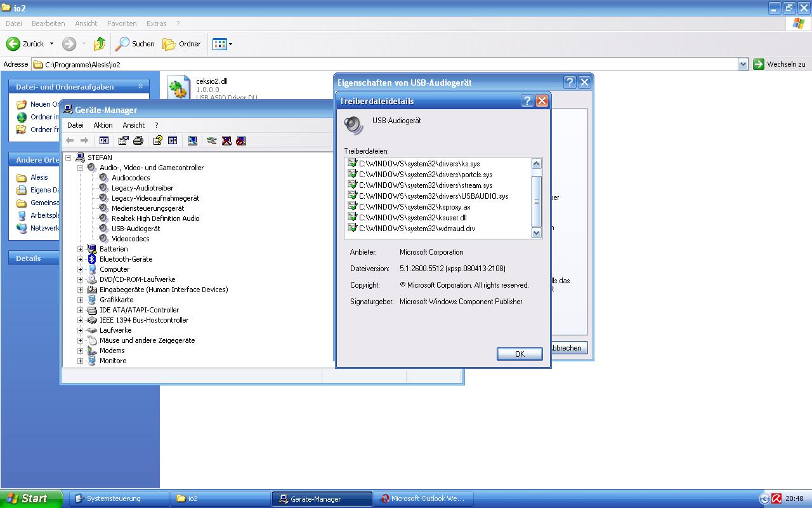Open the views dropdown icon in Explorer toolbar
Screen dimensions: 812x508
pyautogui.click(x=222, y=44)
